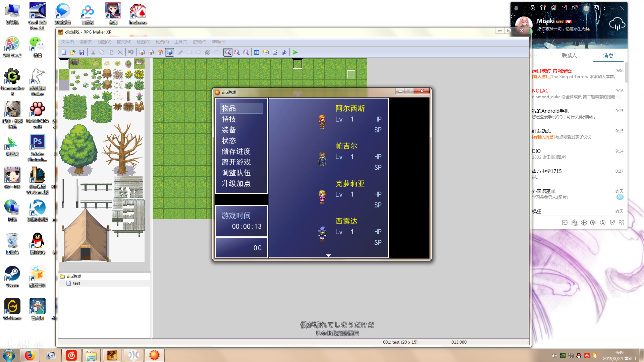Image resolution: width=644 pixels, height=362 pixels.
Task: Open the Sound test music note icon
Action: pyautogui.click(x=284, y=52)
